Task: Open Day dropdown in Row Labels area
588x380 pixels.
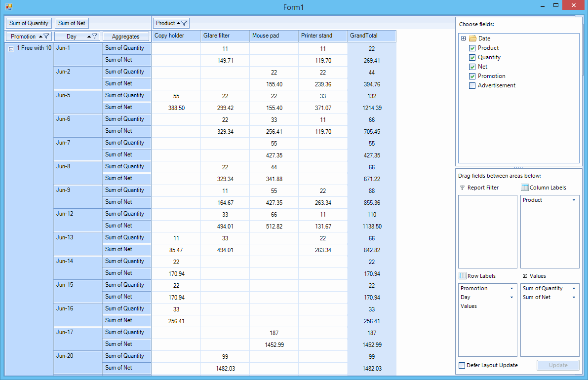Action: coord(511,297)
